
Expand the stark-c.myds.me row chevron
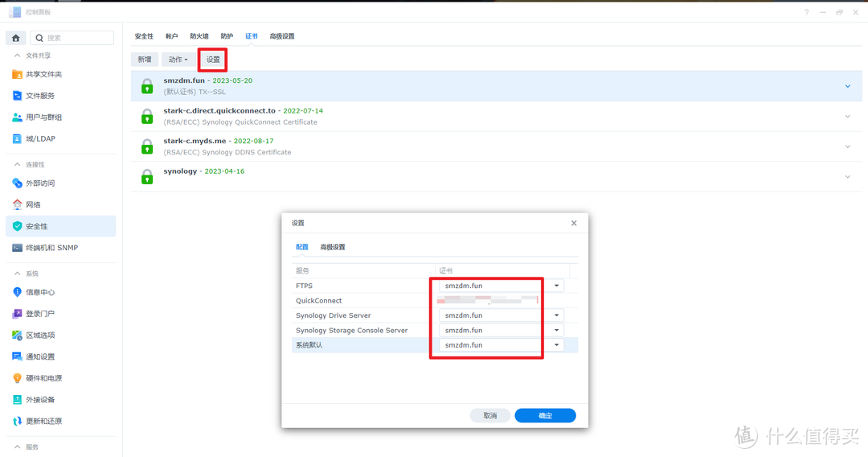(x=848, y=146)
